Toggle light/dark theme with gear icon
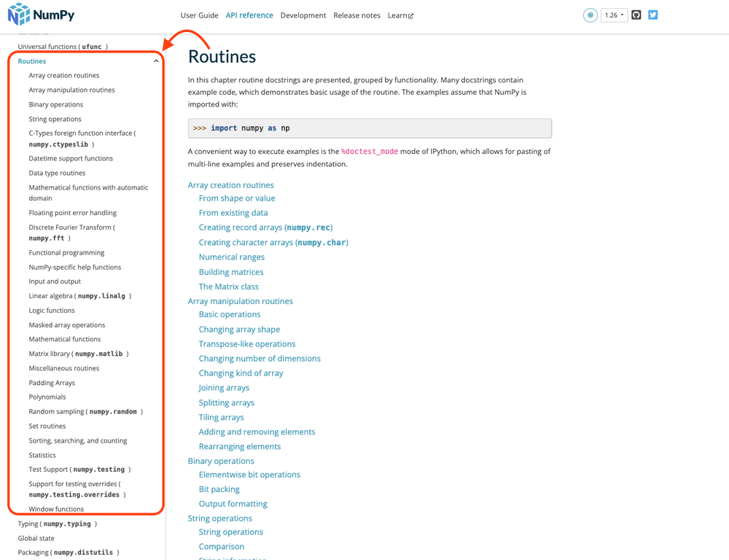The height and width of the screenshot is (560, 729). (590, 14)
